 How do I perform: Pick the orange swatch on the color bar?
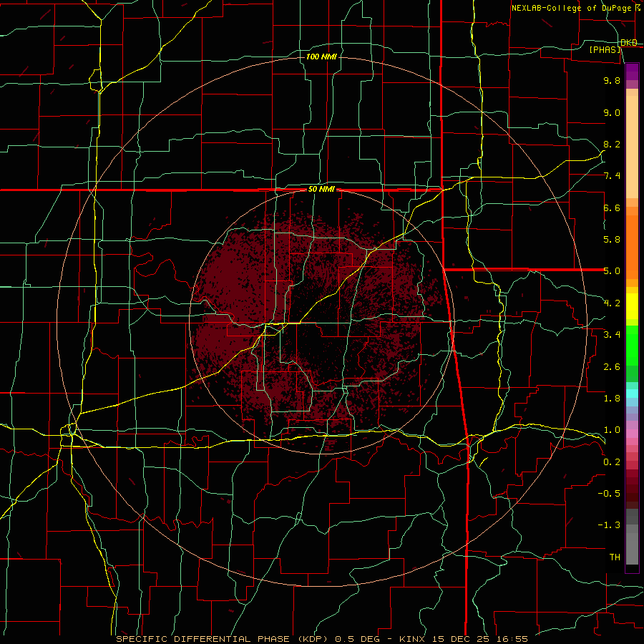pos(632,248)
